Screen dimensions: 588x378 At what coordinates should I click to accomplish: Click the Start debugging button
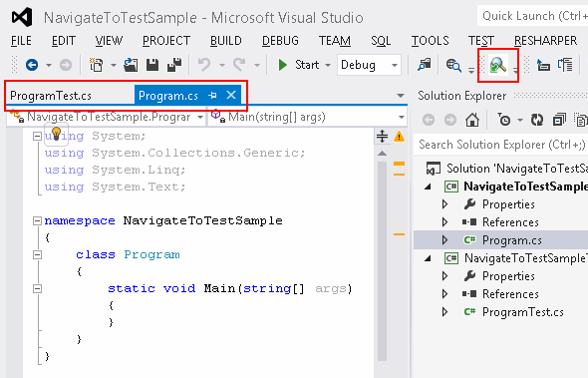299,65
